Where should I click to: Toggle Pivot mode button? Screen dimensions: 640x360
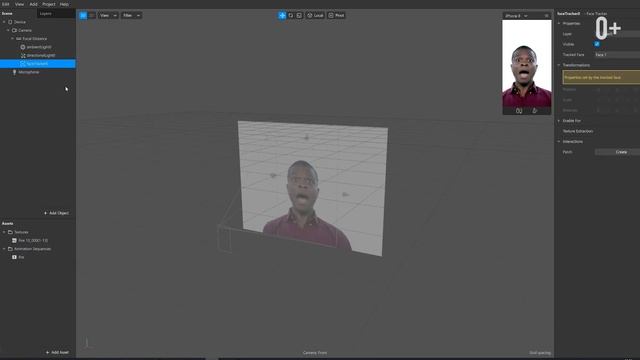[336, 16]
